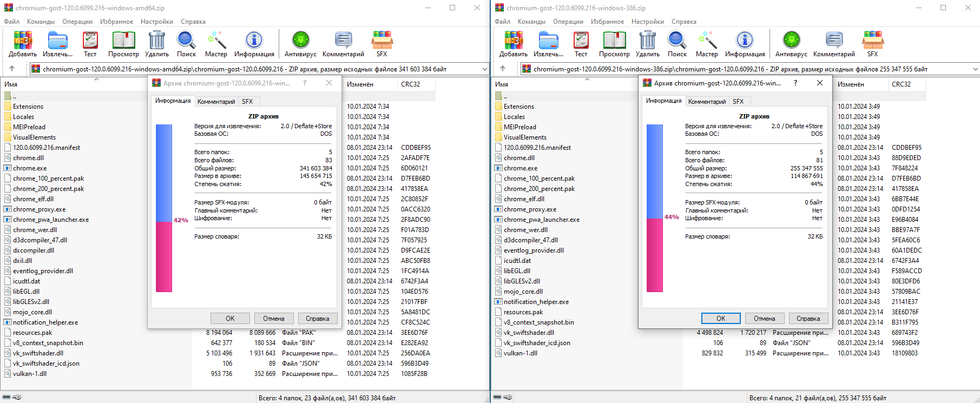Go up one folder in the 386 window

[503, 69]
